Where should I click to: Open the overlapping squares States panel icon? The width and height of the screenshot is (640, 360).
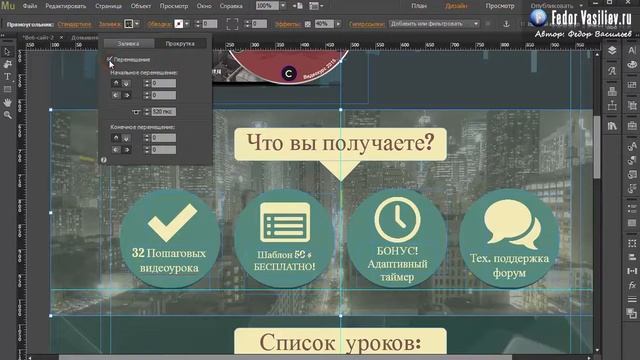tap(632, 313)
